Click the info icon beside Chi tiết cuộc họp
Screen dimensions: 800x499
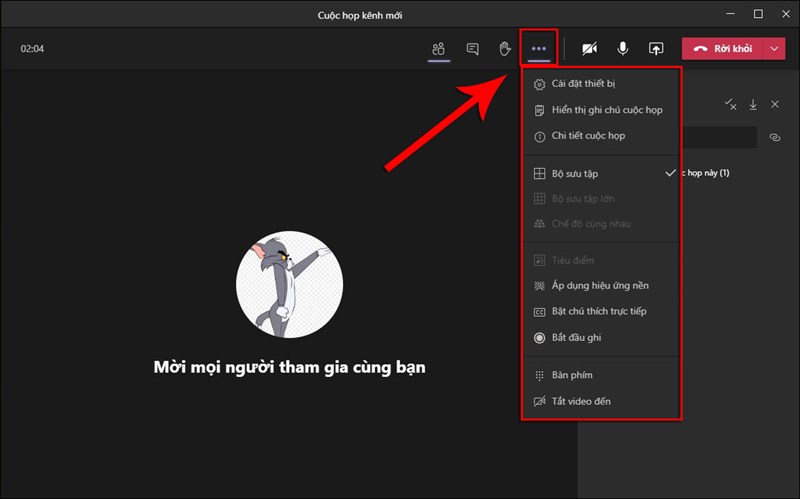tap(539, 137)
